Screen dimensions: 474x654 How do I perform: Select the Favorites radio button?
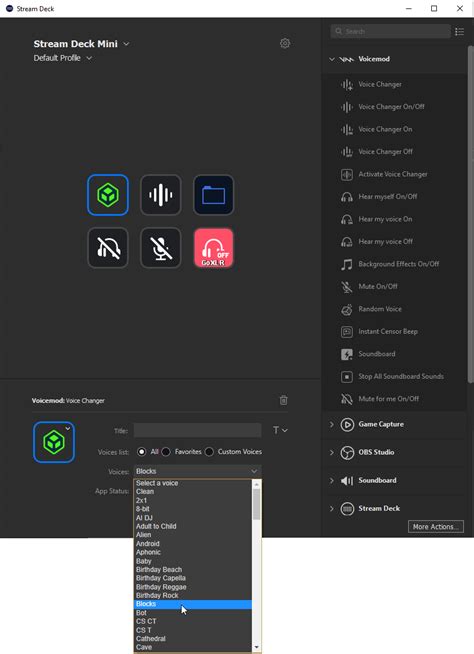[166, 452]
